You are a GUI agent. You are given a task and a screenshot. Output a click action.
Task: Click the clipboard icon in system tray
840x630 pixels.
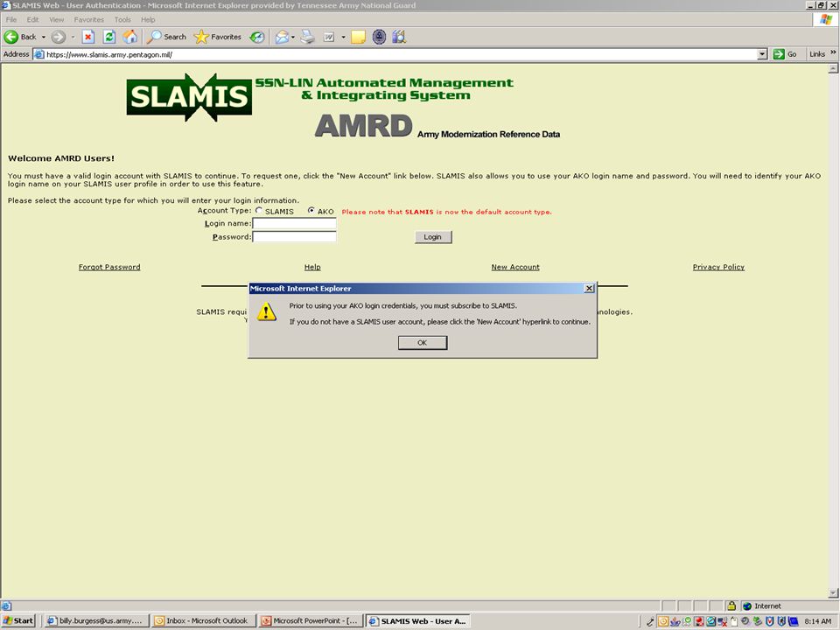pos(734,621)
